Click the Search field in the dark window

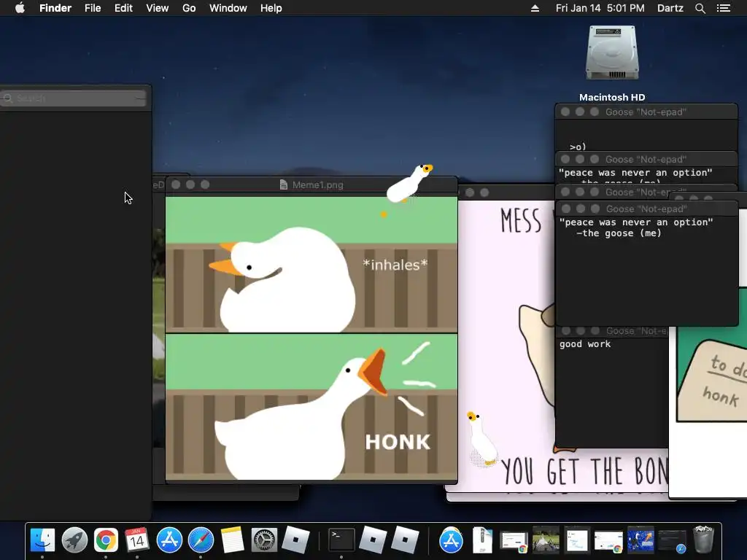pyautogui.click(x=74, y=98)
